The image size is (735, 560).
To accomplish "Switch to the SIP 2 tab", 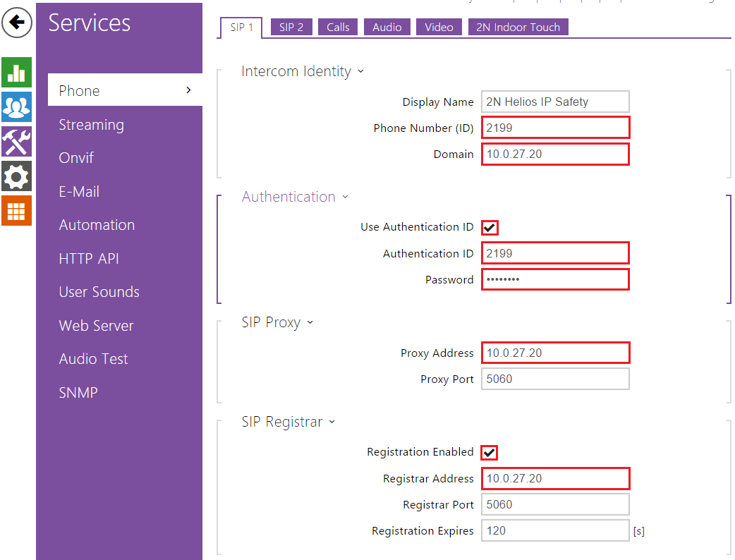I will 291,27.
